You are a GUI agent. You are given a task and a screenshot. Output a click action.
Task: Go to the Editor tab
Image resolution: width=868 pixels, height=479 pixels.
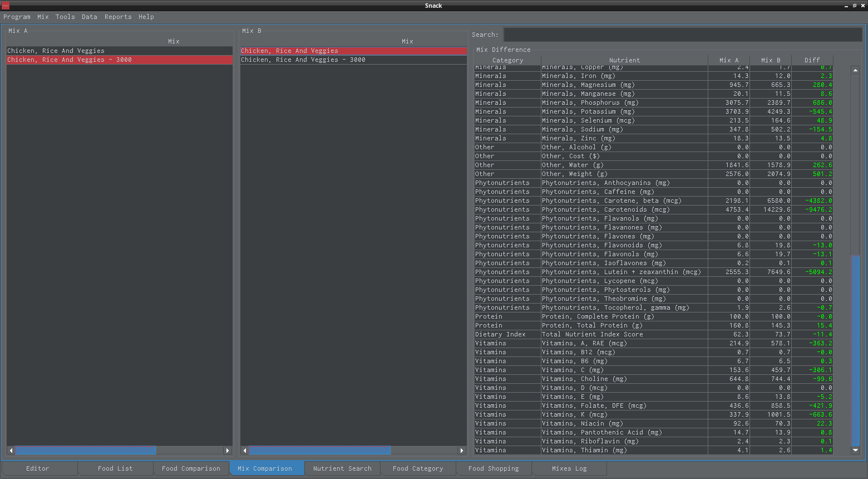(38, 468)
